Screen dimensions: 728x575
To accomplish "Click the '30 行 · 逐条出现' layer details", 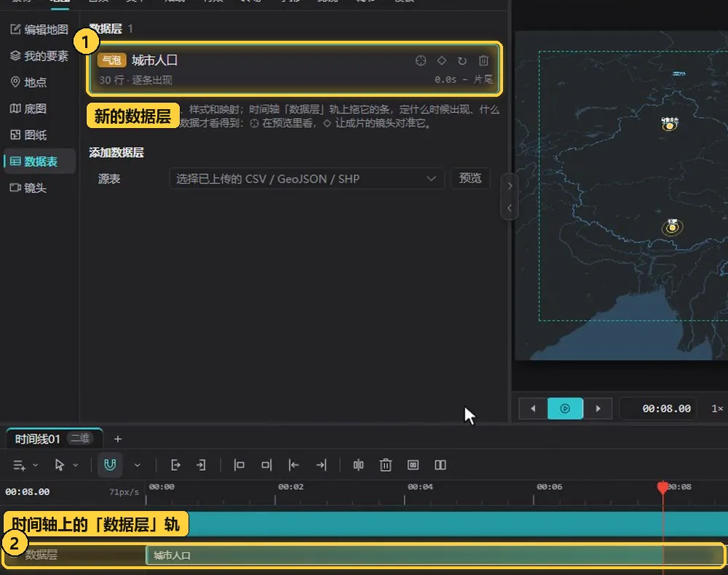I will pos(135,80).
